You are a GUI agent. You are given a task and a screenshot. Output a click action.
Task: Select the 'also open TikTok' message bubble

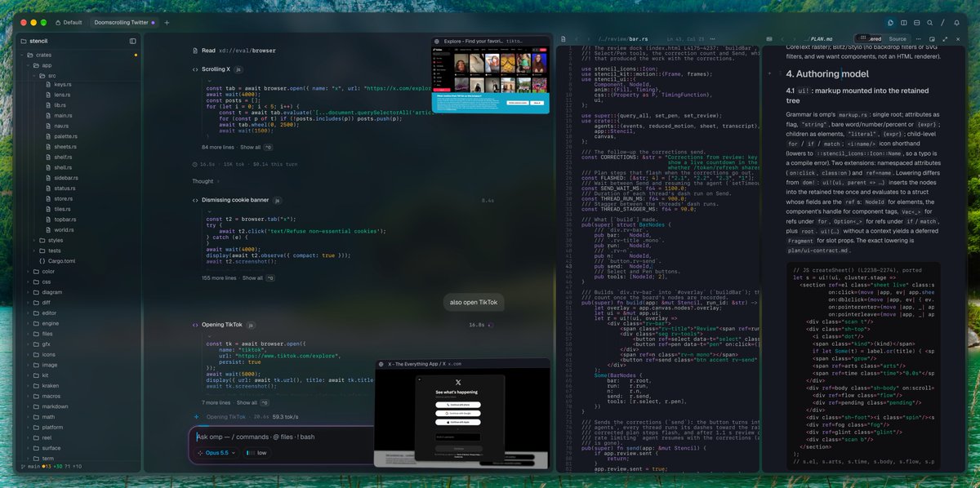point(473,303)
